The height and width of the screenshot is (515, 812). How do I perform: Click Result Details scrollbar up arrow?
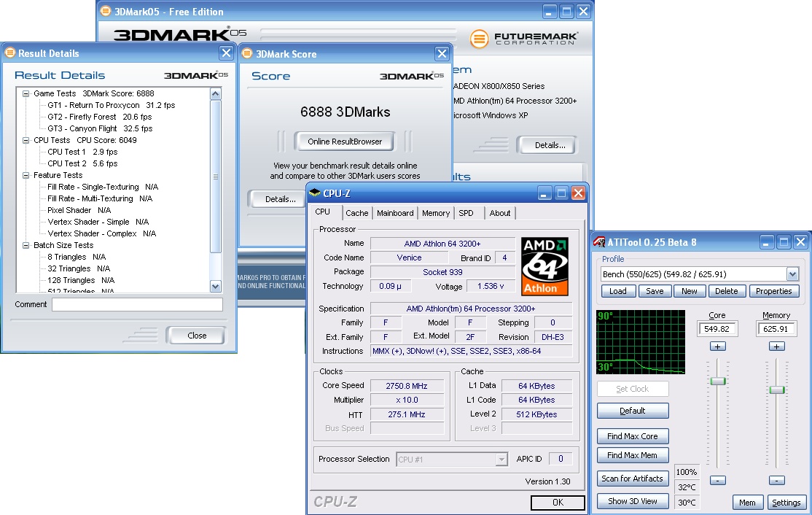[216, 94]
